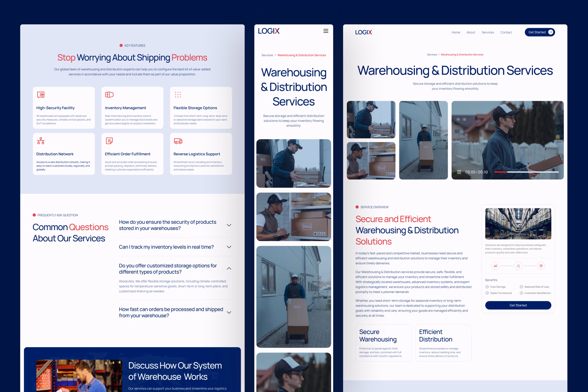588x392 pixels.
Task: Pause the video with the pause icon
Action: [x=459, y=172]
